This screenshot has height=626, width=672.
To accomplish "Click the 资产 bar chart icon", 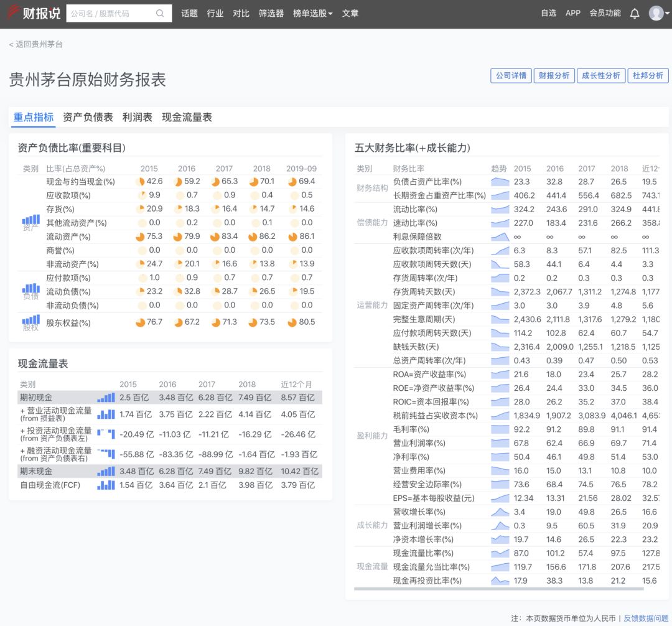I will tap(31, 220).
